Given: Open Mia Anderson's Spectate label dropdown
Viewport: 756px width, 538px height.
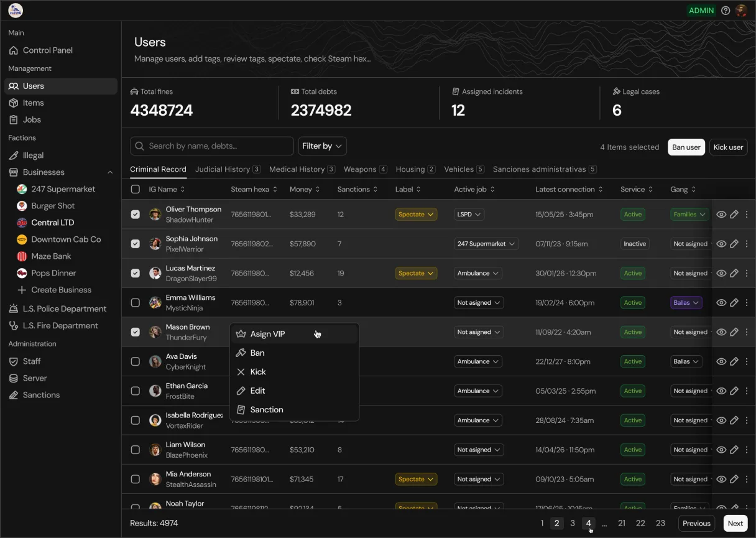Looking at the screenshot, I should coord(416,480).
